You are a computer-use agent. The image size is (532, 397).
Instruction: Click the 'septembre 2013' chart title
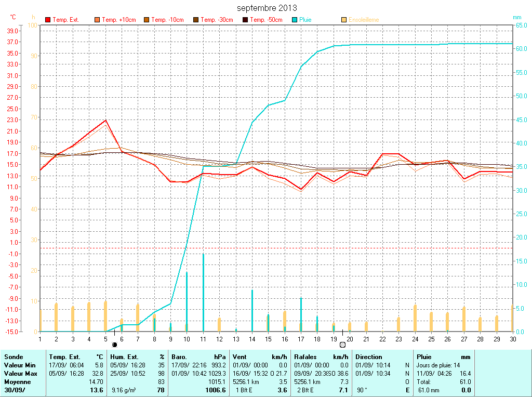267,8
